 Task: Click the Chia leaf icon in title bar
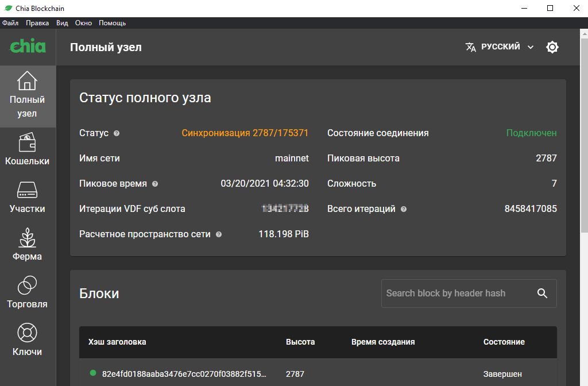pos(8,8)
